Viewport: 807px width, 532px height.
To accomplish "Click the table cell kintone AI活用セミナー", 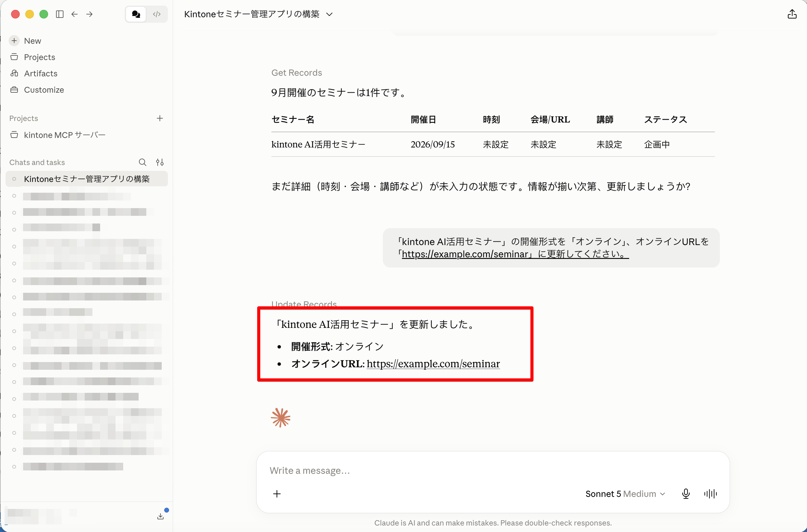I will (x=318, y=144).
